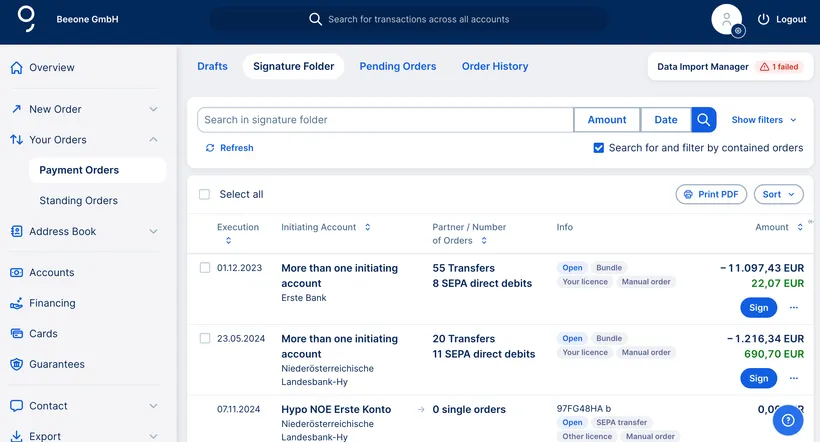Image resolution: width=820 pixels, height=442 pixels.
Task: Select the 01.12.2023 order row checkbox
Action: [x=205, y=268]
